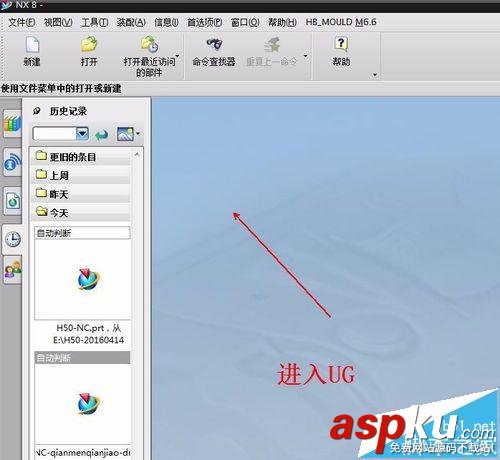The height and width of the screenshot is (460, 500).
Task: Open the 装配(A) menu
Action: coord(131,22)
